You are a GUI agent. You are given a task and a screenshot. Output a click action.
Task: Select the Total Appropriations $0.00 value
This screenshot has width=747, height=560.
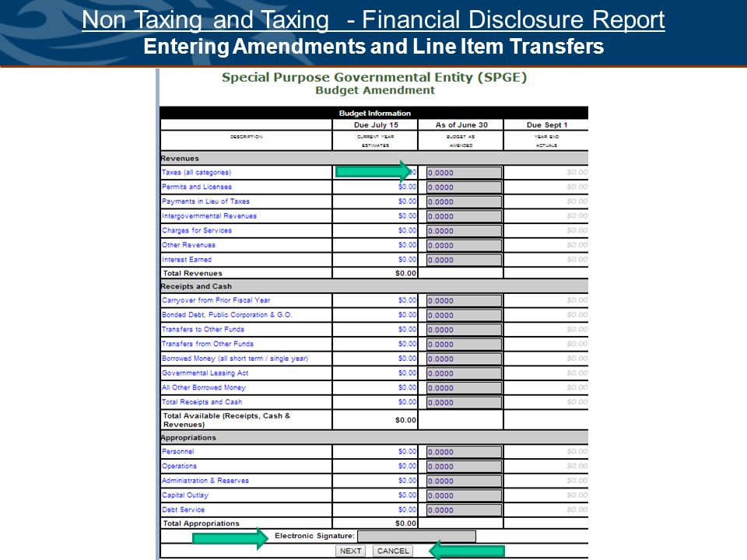pos(405,523)
